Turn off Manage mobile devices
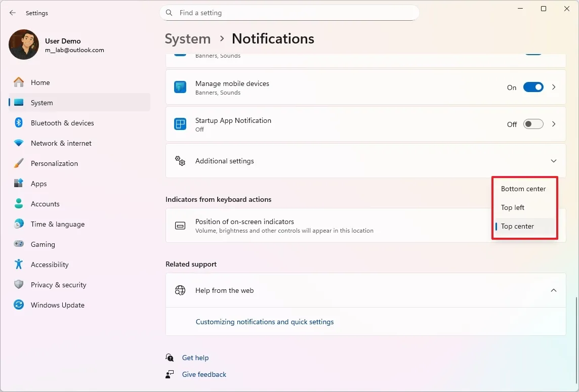579x392 pixels. point(533,87)
